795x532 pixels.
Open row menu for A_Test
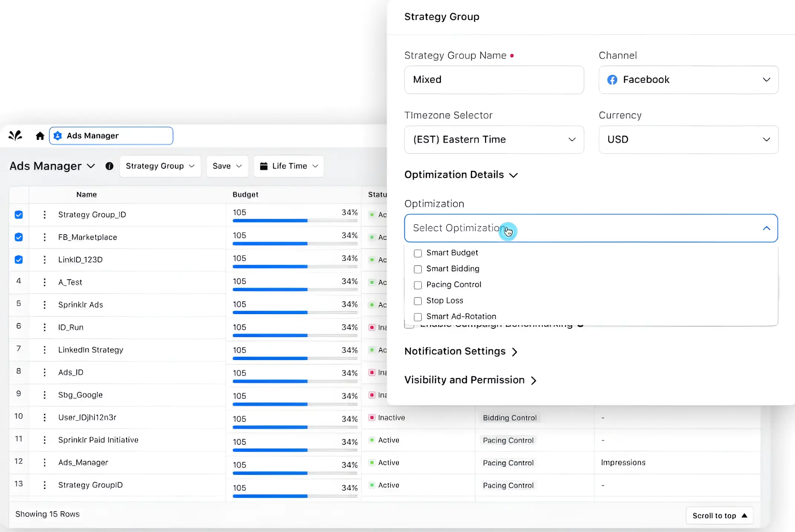tap(44, 282)
